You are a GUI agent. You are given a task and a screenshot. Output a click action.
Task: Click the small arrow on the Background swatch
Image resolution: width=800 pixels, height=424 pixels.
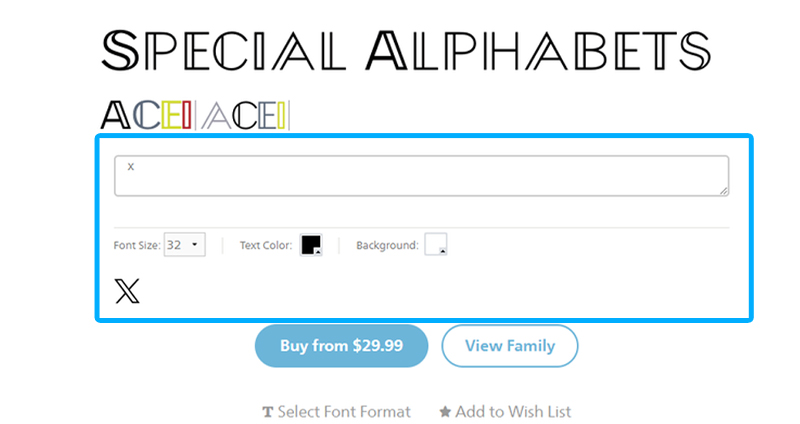click(442, 251)
